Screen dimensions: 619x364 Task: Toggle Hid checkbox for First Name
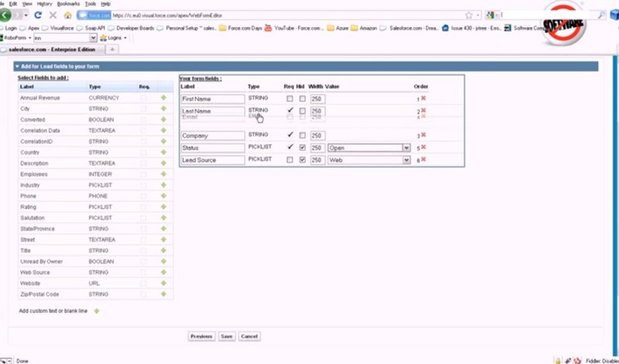click(x=303, y=99)
